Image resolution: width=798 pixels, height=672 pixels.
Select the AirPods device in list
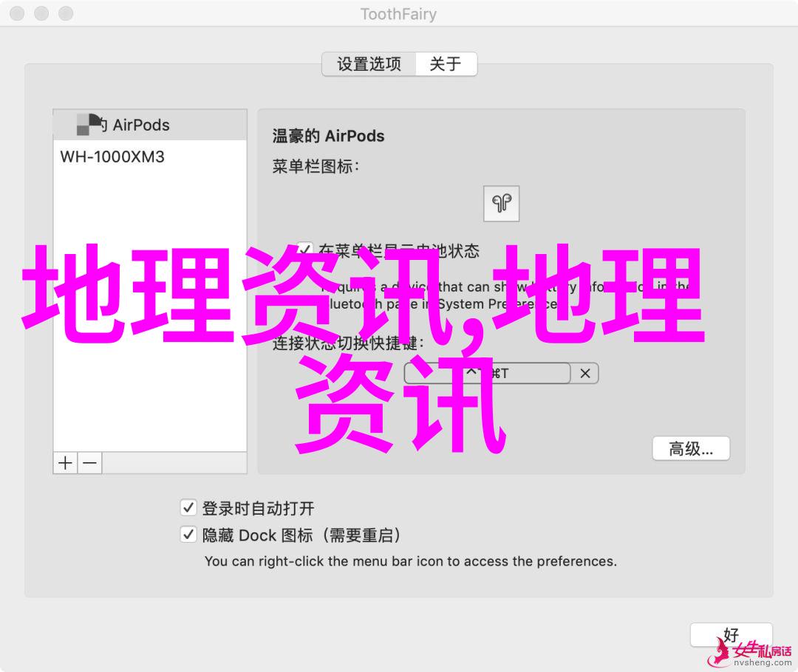[x=149, y=125]
